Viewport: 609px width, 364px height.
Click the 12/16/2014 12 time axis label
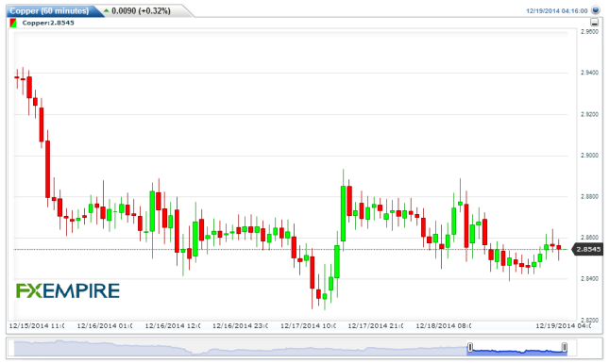coord(173,325)
